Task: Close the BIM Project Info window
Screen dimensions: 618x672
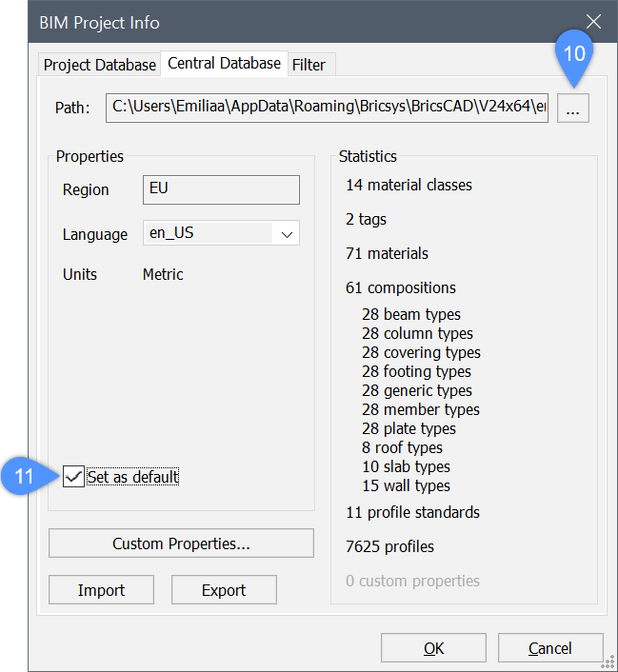Action: point(593,22)
